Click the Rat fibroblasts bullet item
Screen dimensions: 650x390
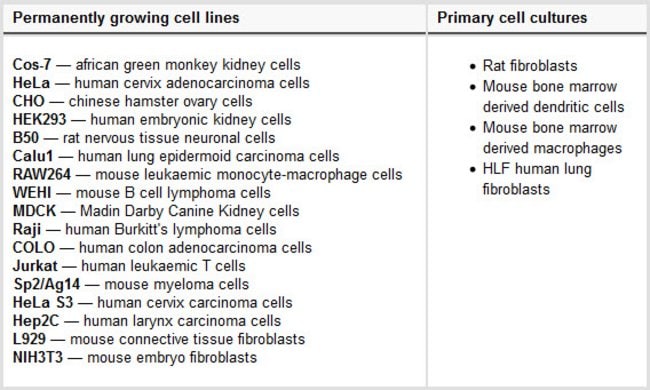click(x=530, y=65)
